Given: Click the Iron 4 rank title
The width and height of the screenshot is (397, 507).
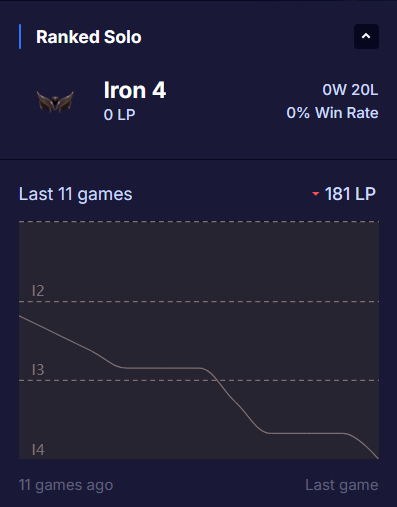Looking at the screenshot, I should point(135,90).
